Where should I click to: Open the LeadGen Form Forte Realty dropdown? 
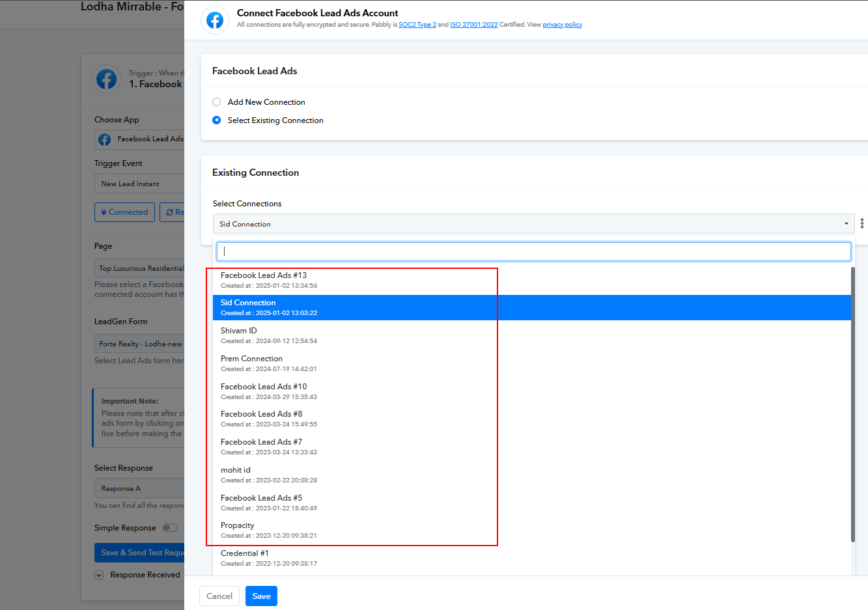click(139, 344)
